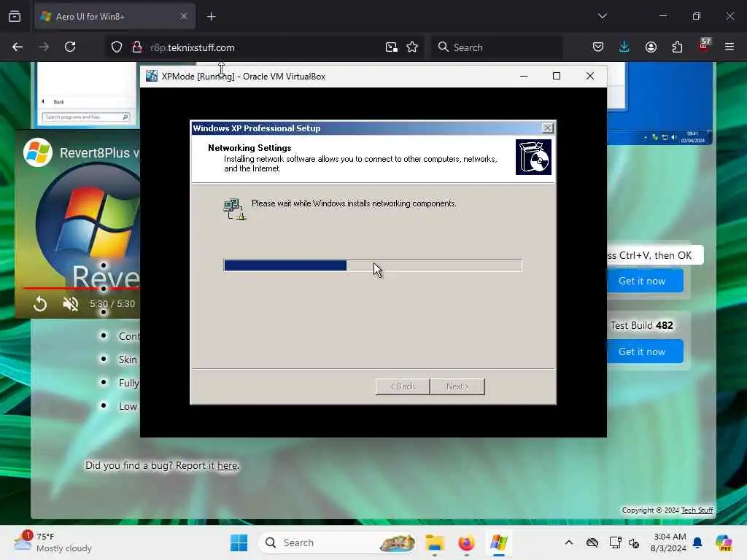Image resolution: width=747 pixels, height=560 pixels.
Task: Open the notification bell icon
Action: click(697, 542)
